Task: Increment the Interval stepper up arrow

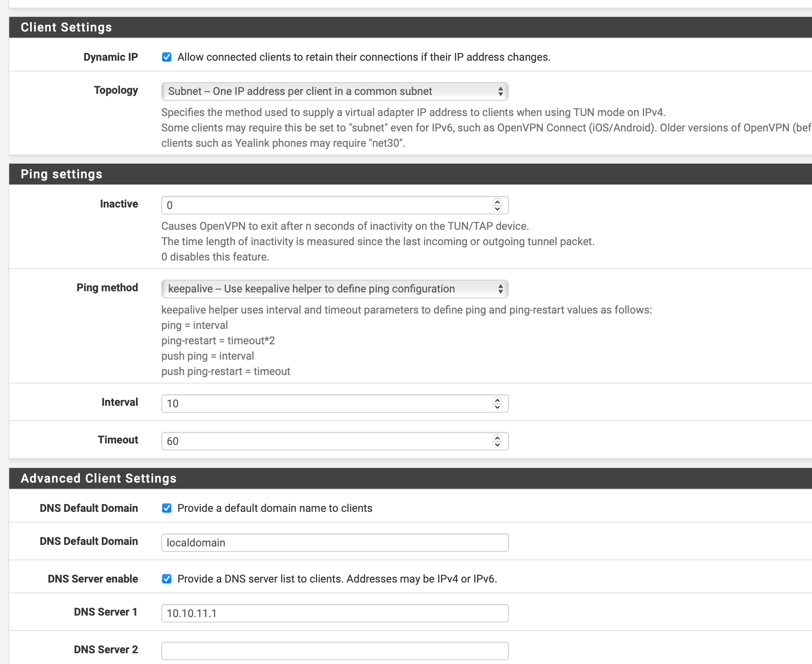Action: pyautogui.click(x=497, y=400)
